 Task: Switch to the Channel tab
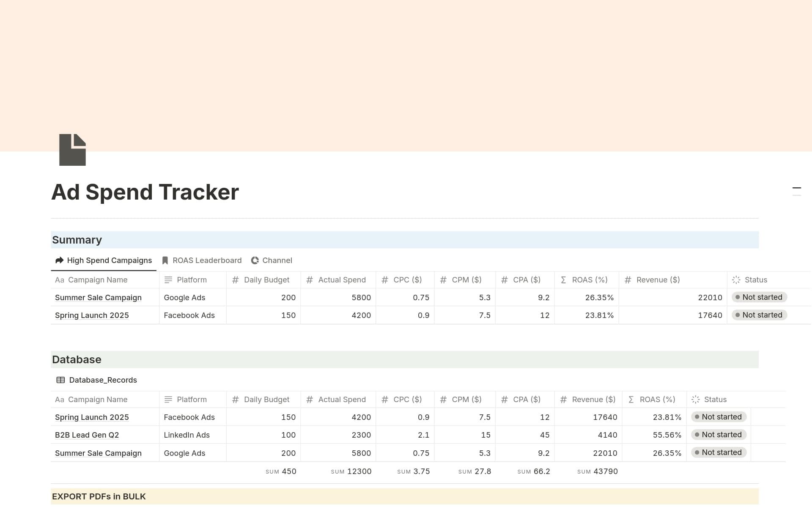277,260
